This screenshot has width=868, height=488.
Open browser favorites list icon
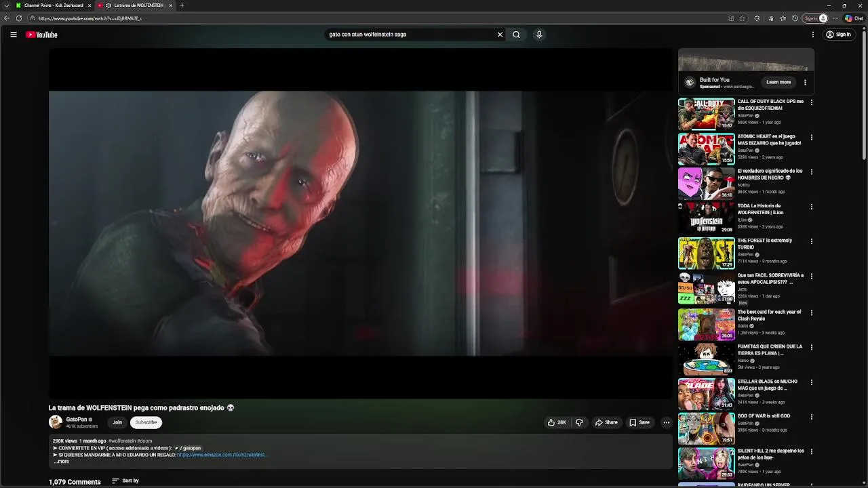[x=783, y=18]
